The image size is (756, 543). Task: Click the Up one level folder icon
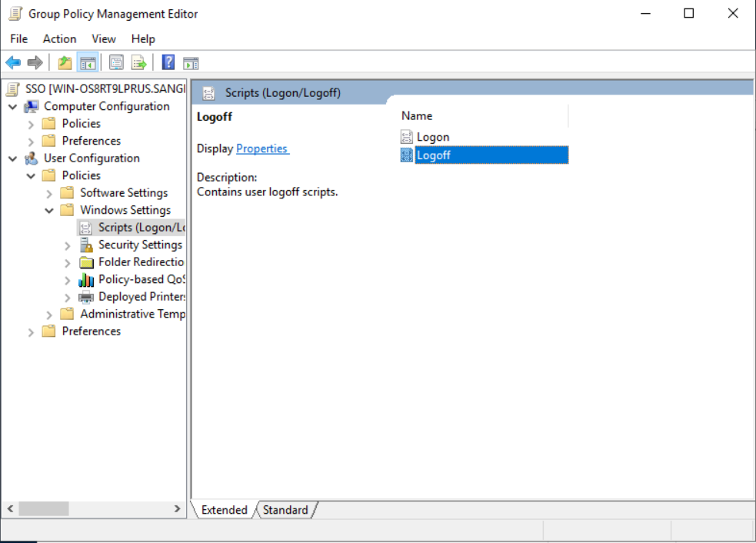pyautogui.click(x=65, y=63)
